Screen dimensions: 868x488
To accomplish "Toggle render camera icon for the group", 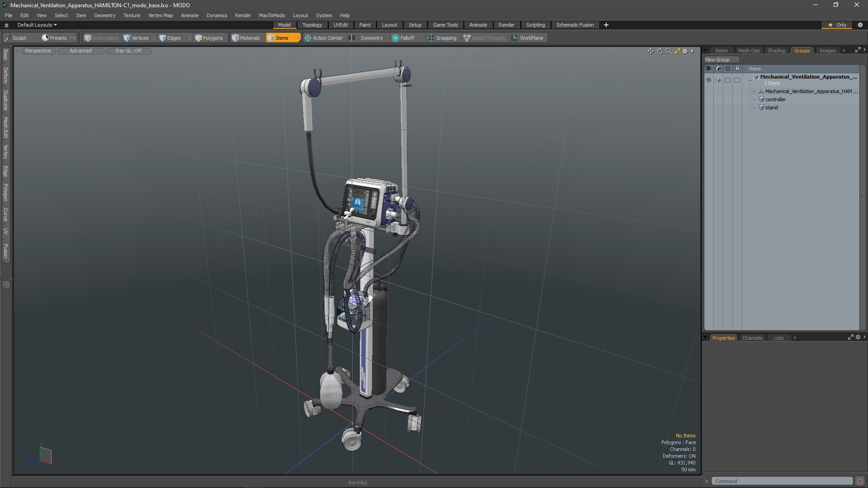I will pos(718,80).
